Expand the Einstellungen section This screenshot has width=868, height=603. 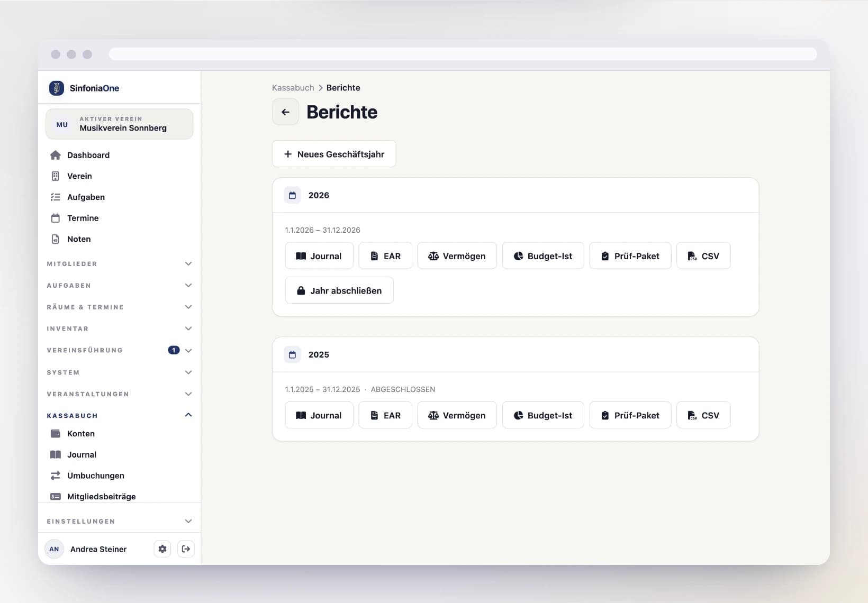[120, 521]
